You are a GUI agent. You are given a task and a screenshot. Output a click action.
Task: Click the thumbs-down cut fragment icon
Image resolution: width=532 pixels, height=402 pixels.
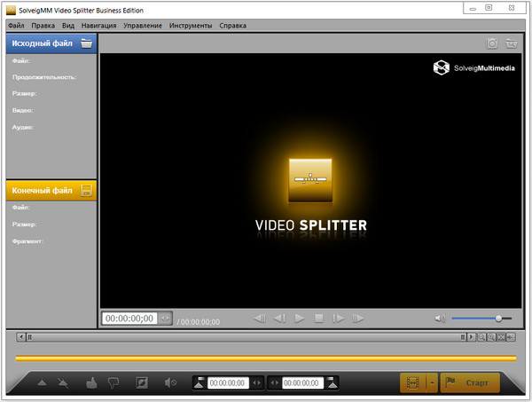[113, 383]
